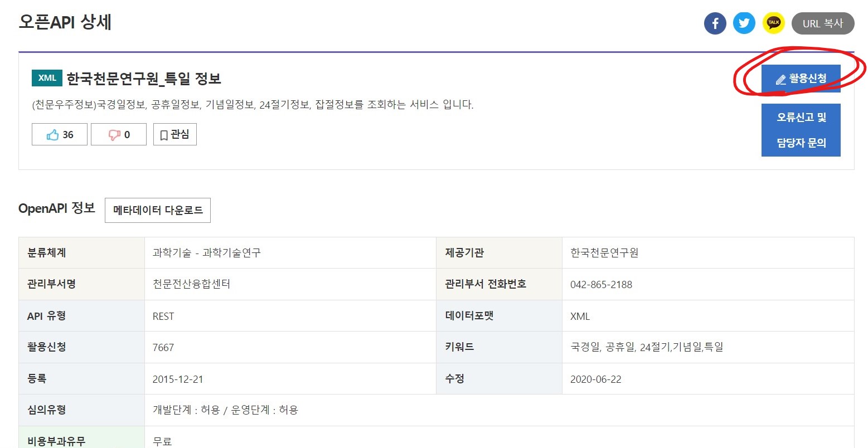Select provider value 한국천문연구원

click(604, 253)
